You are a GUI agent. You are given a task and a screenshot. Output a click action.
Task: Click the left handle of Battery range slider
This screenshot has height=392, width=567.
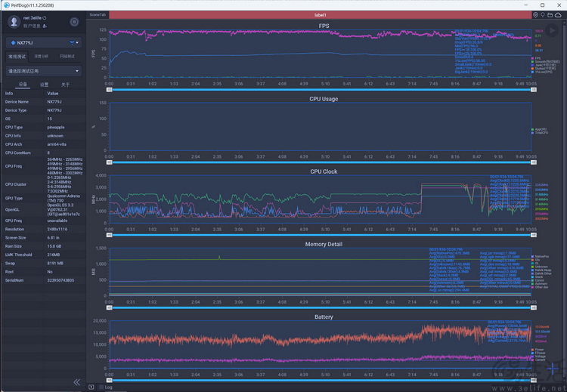point(109,381)
